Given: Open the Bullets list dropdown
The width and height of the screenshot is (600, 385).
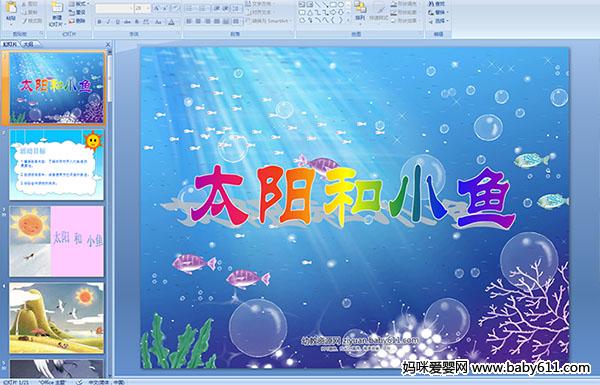Looking at the screenshot, I should (190, 8).
